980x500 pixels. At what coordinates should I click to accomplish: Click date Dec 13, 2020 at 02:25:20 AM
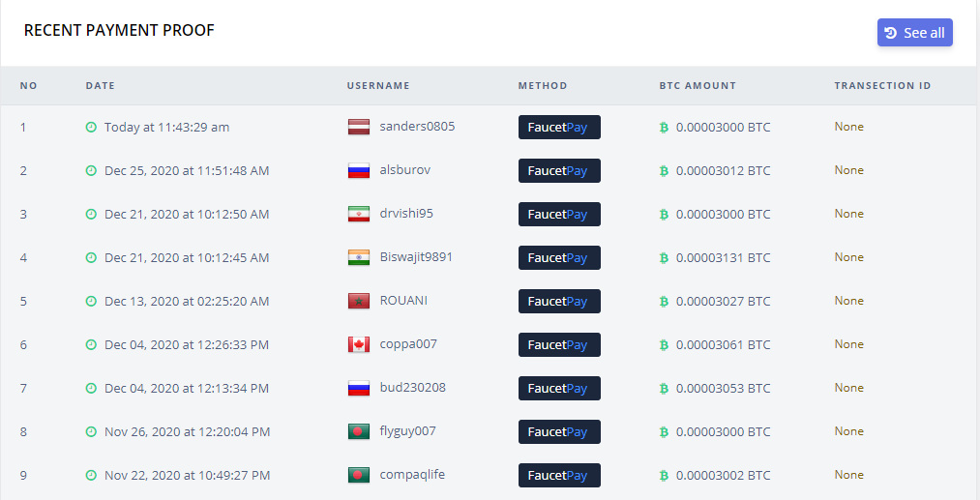tap(187, 301)
